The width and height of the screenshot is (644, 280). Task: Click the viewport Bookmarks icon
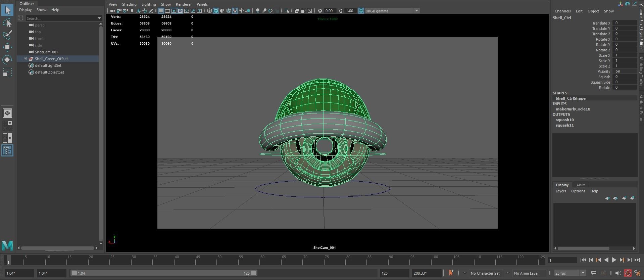coord(132,11)
